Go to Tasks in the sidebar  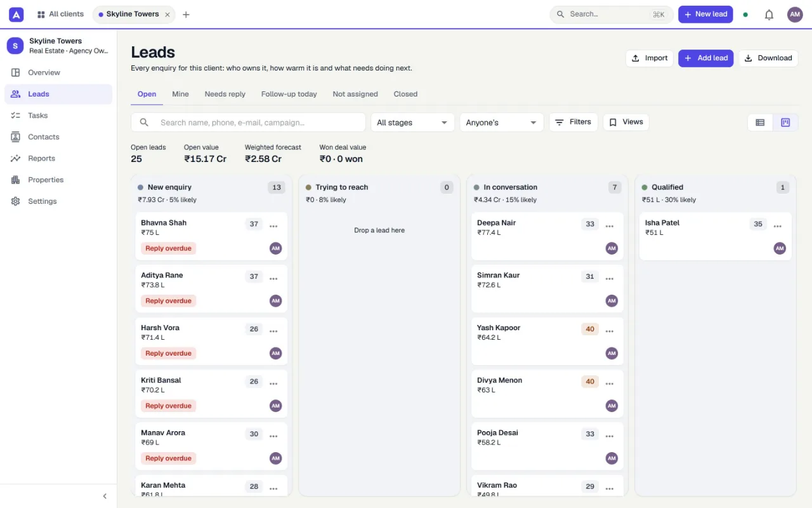(x=58, y=116)
